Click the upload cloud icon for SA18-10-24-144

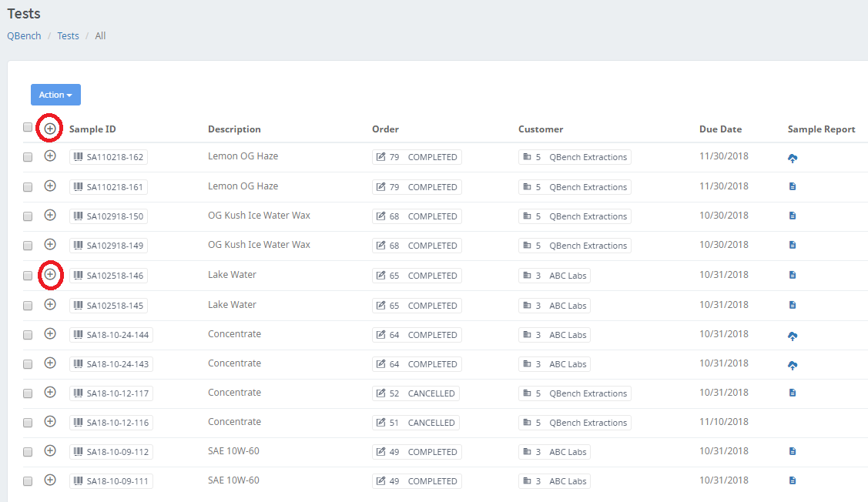point(793,336)
